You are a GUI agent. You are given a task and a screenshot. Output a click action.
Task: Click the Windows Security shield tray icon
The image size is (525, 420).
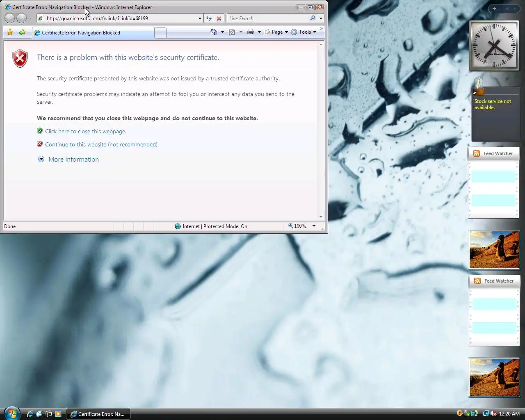pyautogui.click(x=460, y=413)
